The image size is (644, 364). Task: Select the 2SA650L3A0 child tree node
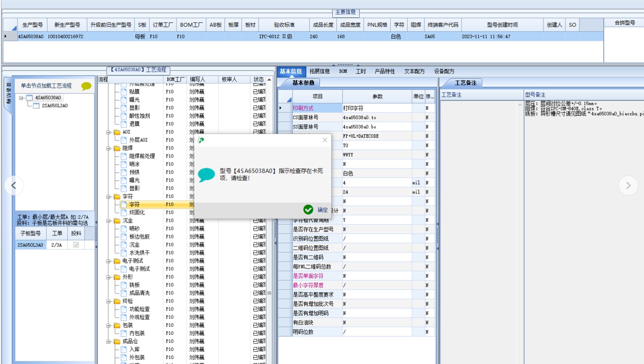tap(54, 106)
